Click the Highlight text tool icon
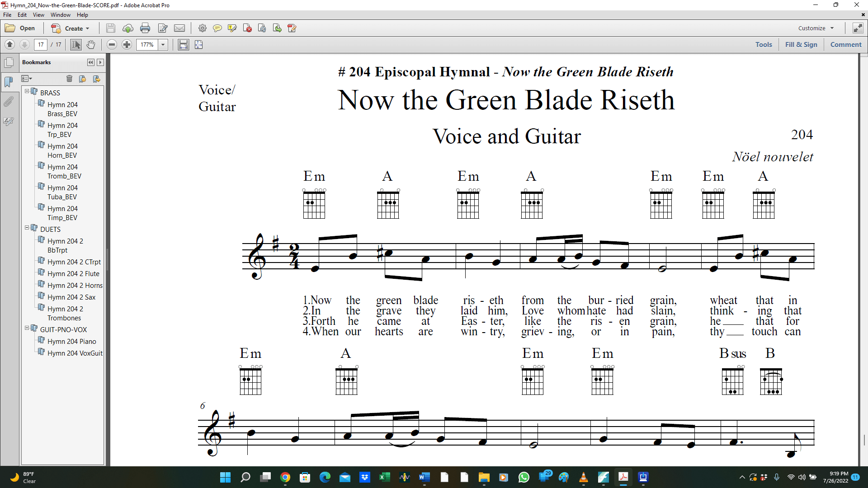Viewport: 868px width, 488px height. tap(232, 28)
